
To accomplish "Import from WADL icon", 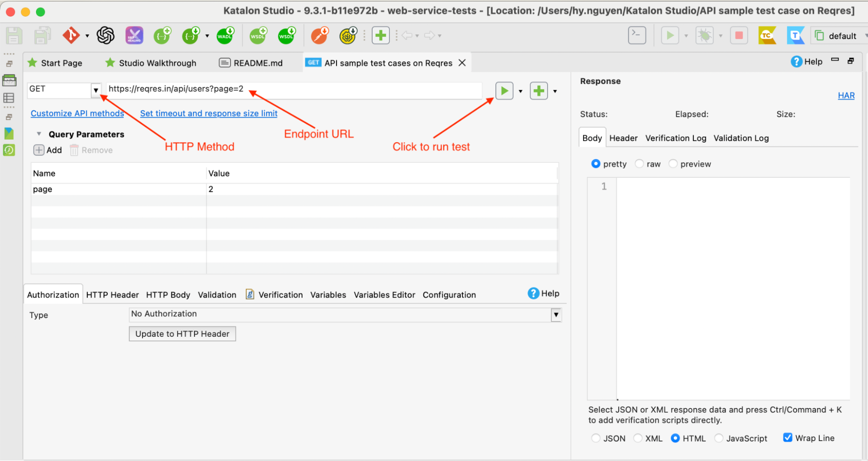I will [x=225, y=36].
